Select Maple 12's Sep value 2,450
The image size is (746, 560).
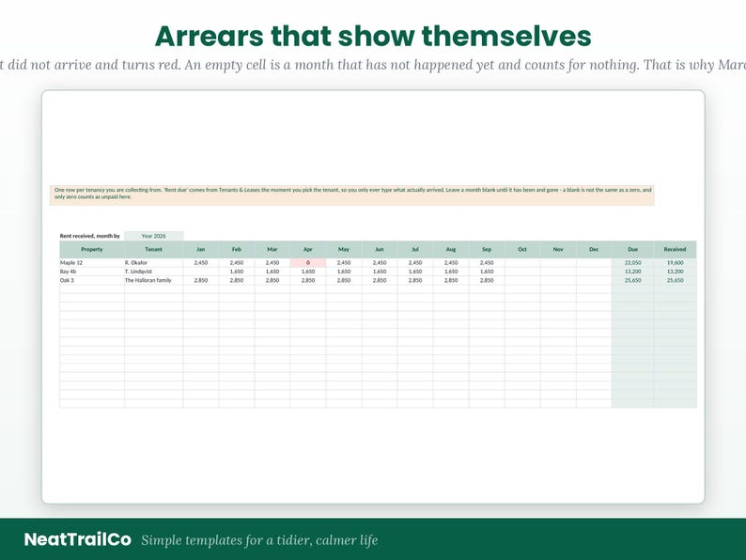click(487, 263)
